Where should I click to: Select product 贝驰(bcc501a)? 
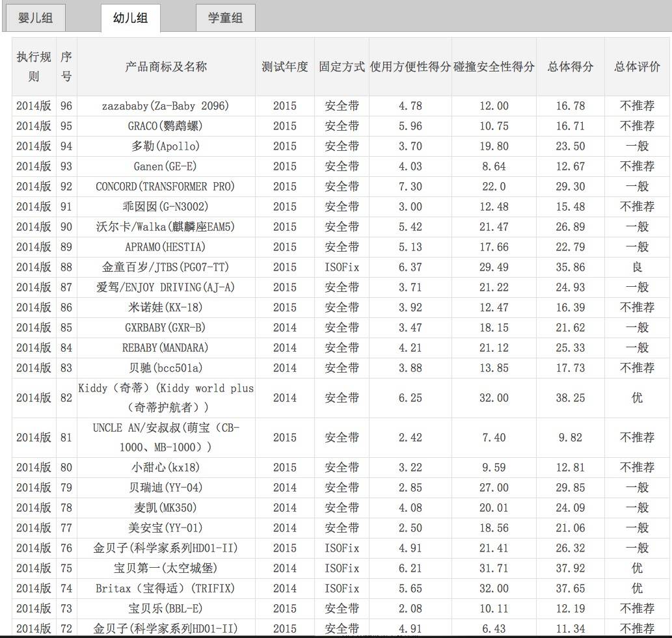click(166, 367)
